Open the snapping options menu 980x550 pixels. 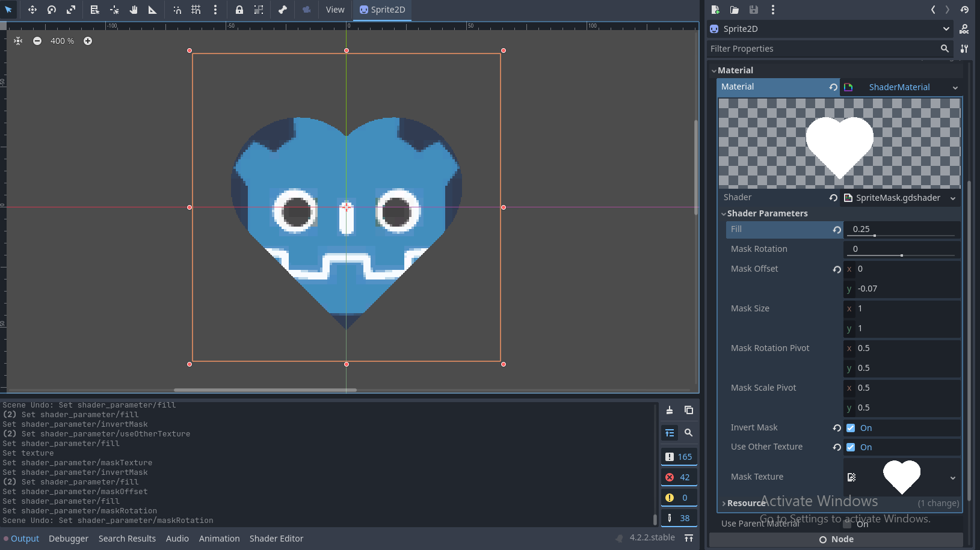[215, 10]
